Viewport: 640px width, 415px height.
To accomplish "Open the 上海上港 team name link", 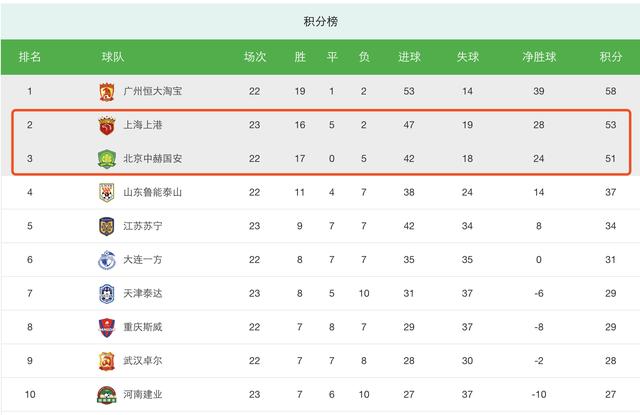I will [143, 125].
